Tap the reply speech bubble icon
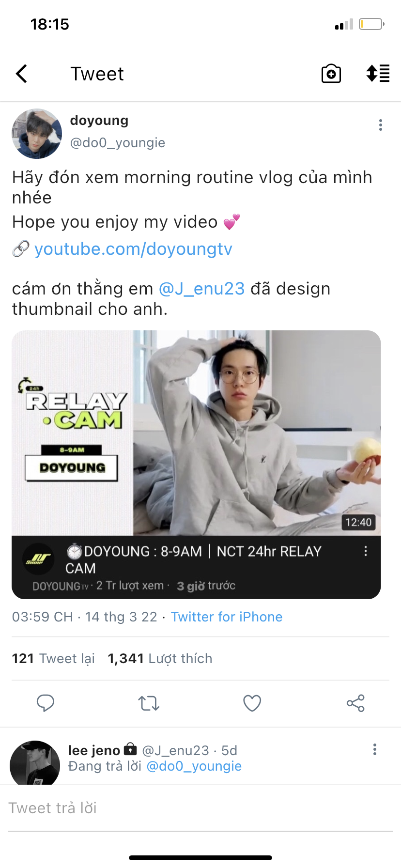This screenshot has width=401, height=868. (46, 703)
